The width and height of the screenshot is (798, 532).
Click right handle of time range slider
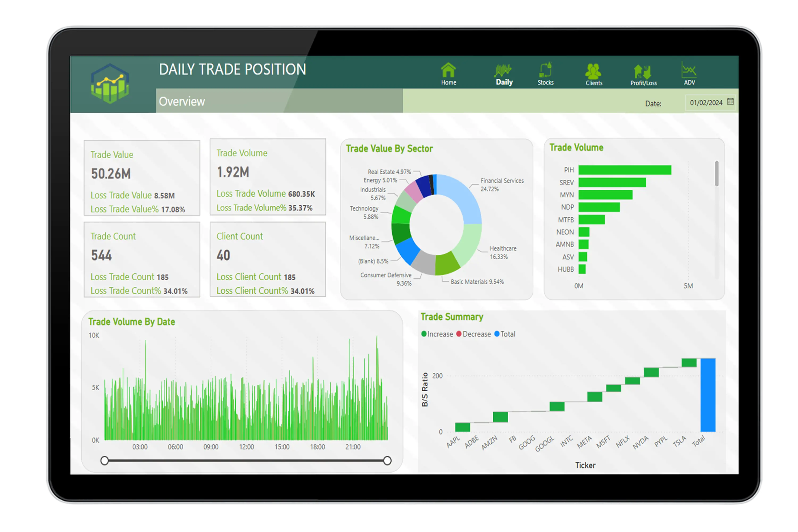[388, 461]
